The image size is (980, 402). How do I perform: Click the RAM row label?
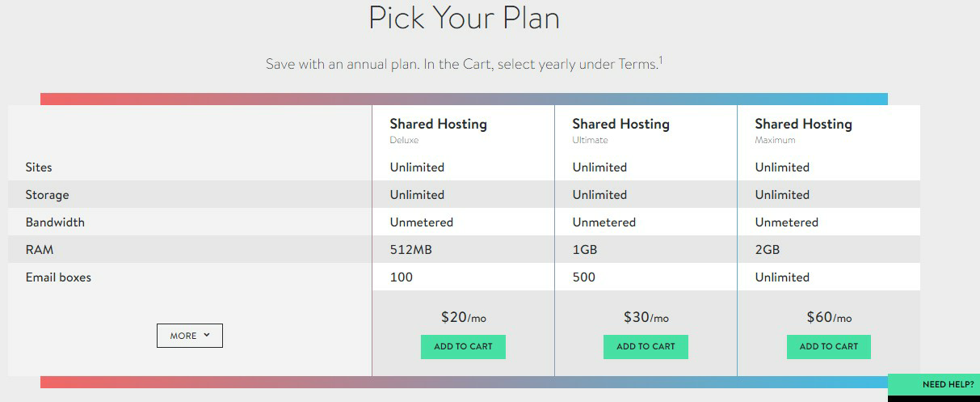40,250
